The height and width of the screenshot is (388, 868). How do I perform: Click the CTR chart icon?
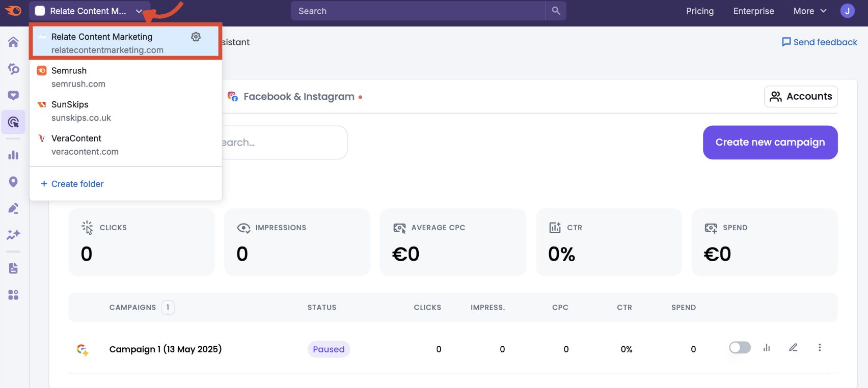pos(555,228)
